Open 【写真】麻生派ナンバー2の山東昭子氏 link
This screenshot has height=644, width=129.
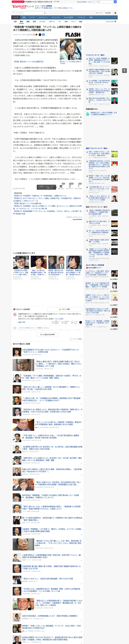(28, 62)
